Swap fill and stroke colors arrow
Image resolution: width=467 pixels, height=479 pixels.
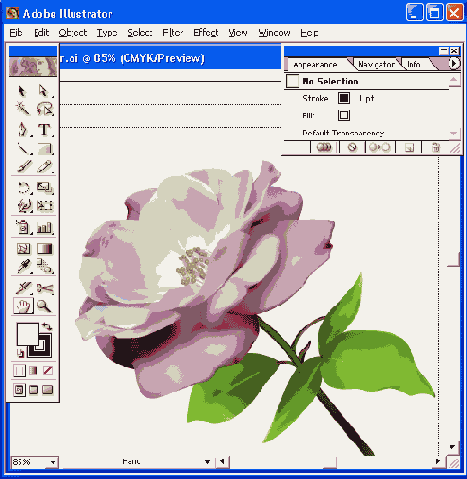(x=47, y=326)
